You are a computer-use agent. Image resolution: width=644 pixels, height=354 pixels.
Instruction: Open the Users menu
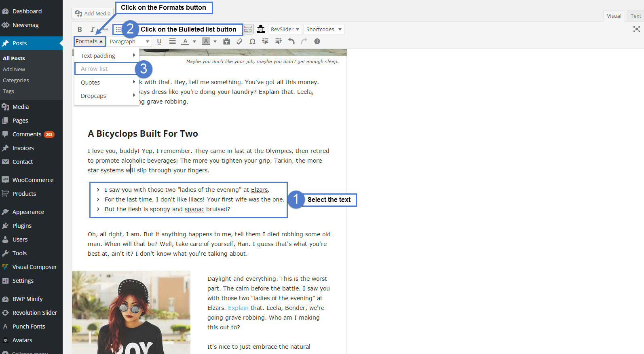point(31,240)
